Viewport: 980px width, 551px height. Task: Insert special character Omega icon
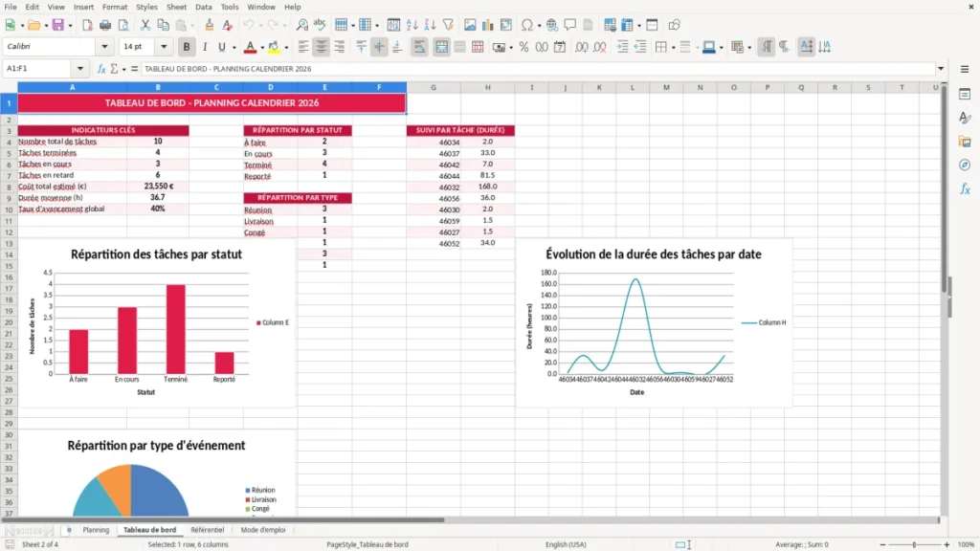(527, 25)
